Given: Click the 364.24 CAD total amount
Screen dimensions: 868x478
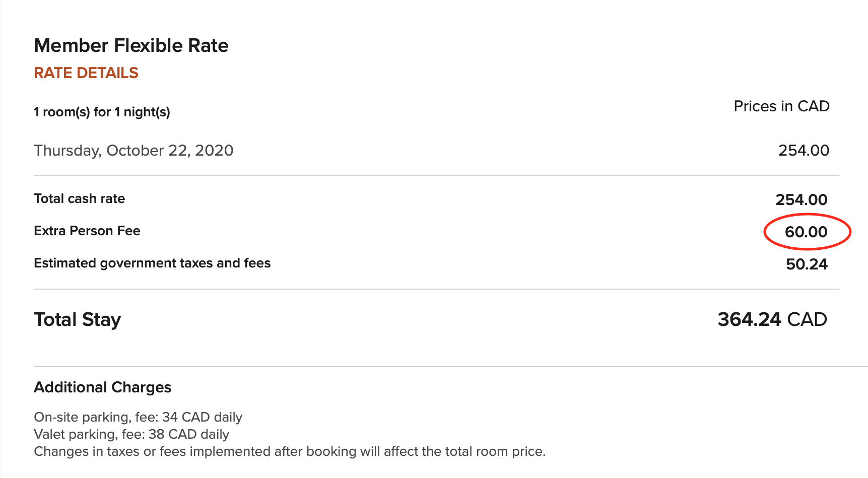Looking at the screenshot, I should point(772,319).
